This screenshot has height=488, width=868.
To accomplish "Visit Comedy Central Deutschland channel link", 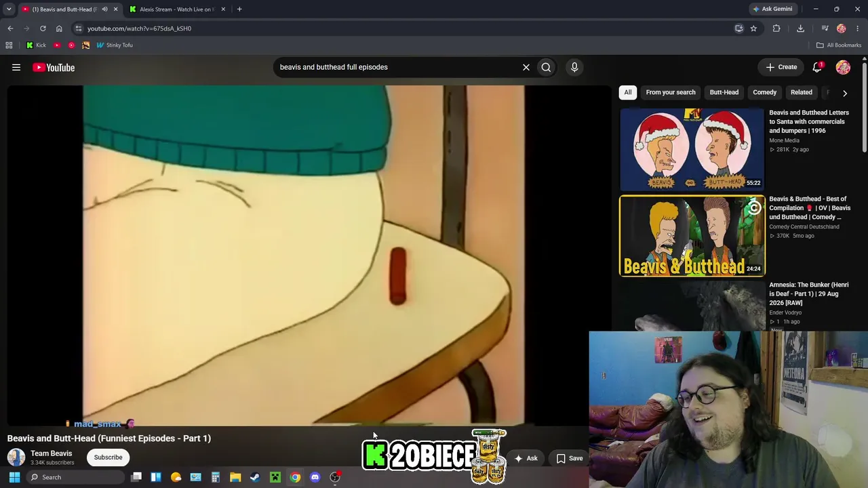I will click(x=804, y=226).
